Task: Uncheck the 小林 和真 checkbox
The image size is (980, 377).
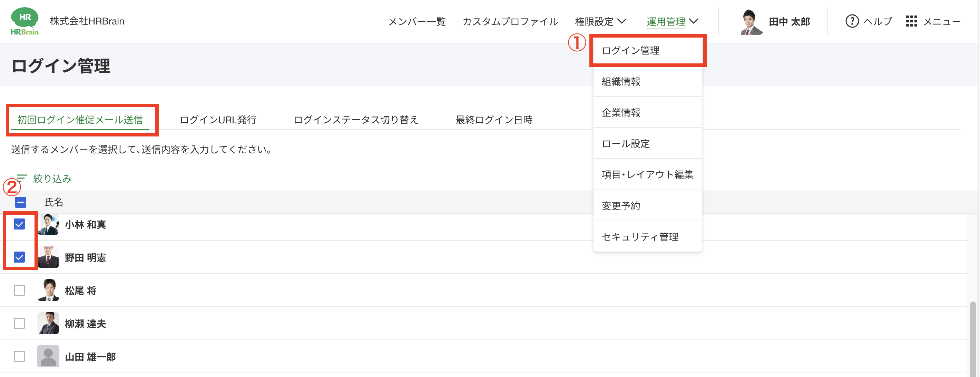Action: click(x=19, y=224)
